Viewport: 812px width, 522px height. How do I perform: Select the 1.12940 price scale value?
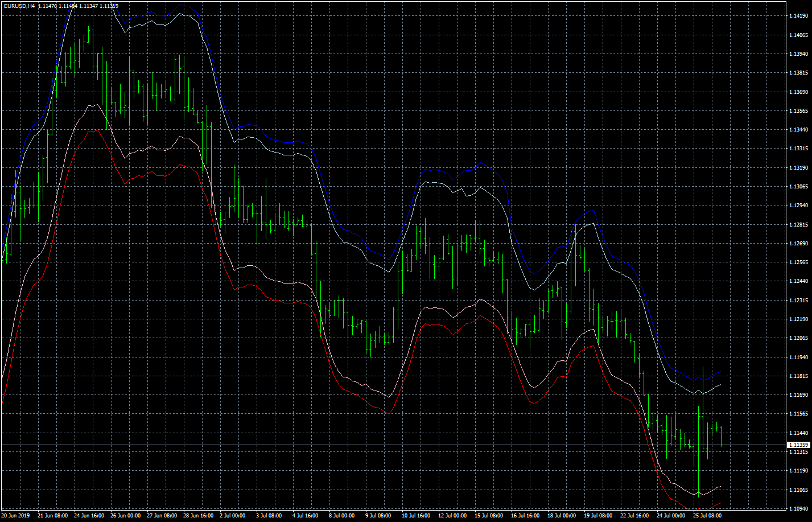click(x=798, y=205)
